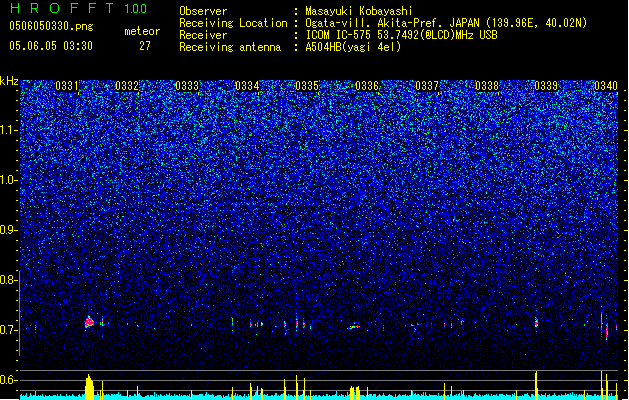Screen dimensions: 629x400
Task: Click the 'meteor' label
Action: pos(142,31)
